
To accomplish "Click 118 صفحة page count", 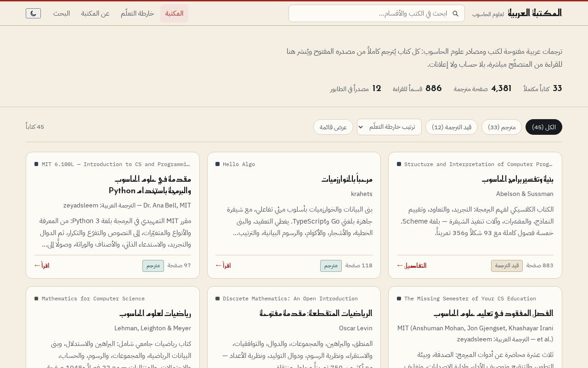I will pos(359,265).
